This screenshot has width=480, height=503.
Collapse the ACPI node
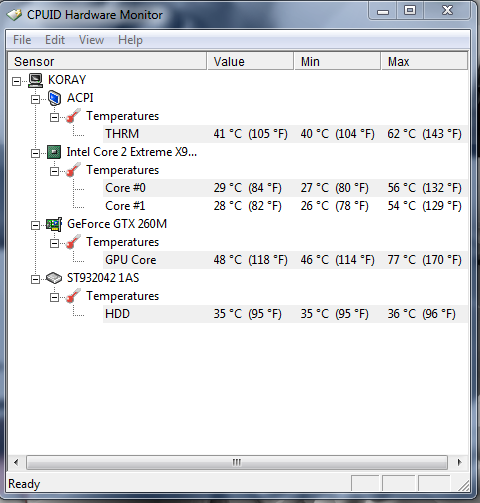coord(35,99)
